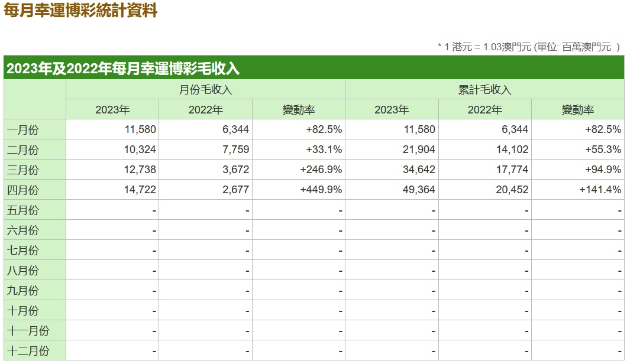
Task: Click the cell showing +246.9%
Action: point(321,170)
